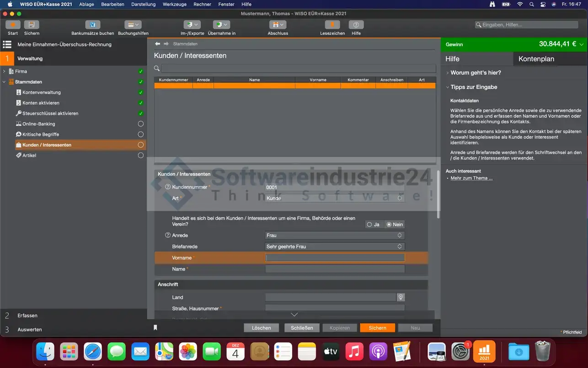Click the help icon beside Kundennummer
This screenshot has width=588, height=368.
[x=167, y=187]
